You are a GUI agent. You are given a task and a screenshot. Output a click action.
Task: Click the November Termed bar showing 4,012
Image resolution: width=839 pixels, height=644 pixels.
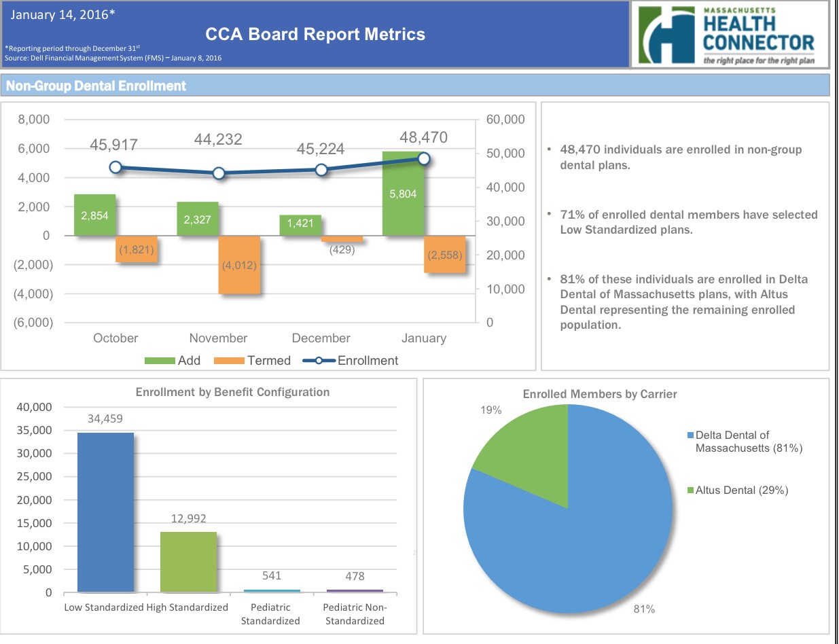[238, 265]
